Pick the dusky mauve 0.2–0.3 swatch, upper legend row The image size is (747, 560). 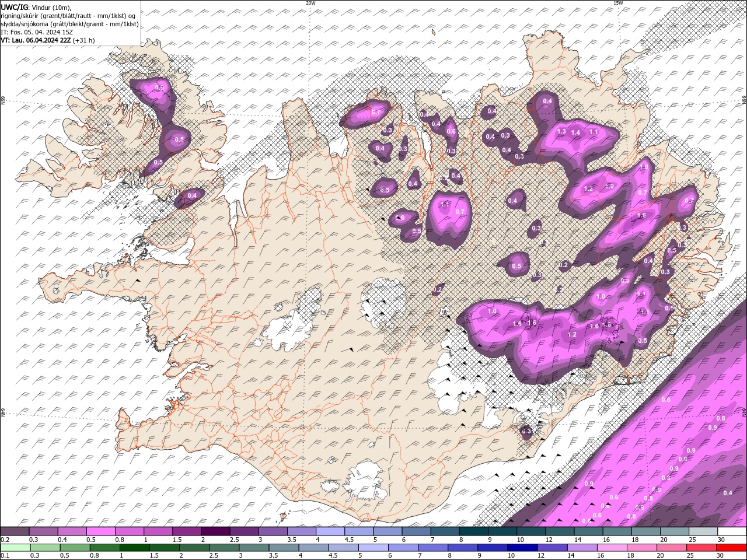[15, 531]
